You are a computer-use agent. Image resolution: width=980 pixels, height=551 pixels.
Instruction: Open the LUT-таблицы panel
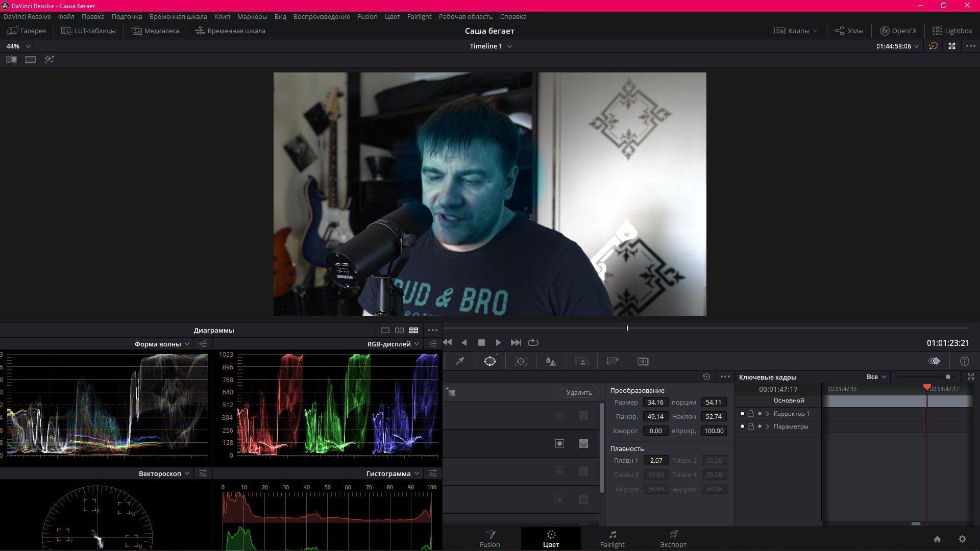(88, 31)
